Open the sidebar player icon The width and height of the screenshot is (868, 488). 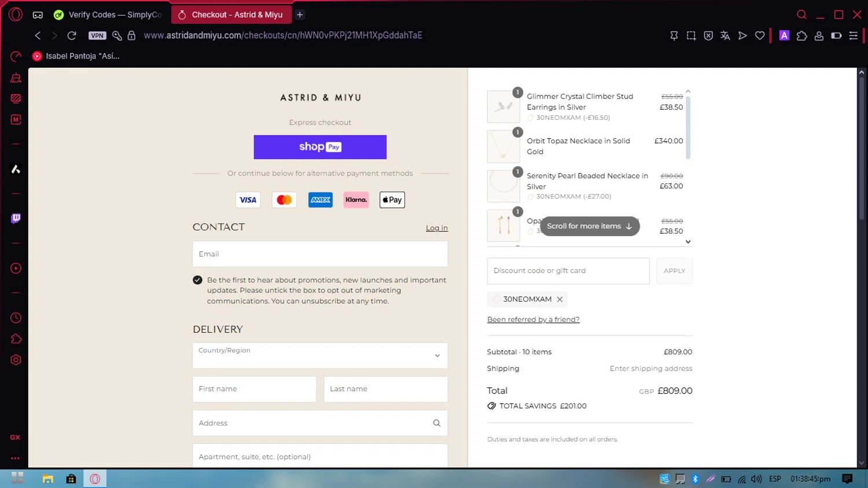16,269
